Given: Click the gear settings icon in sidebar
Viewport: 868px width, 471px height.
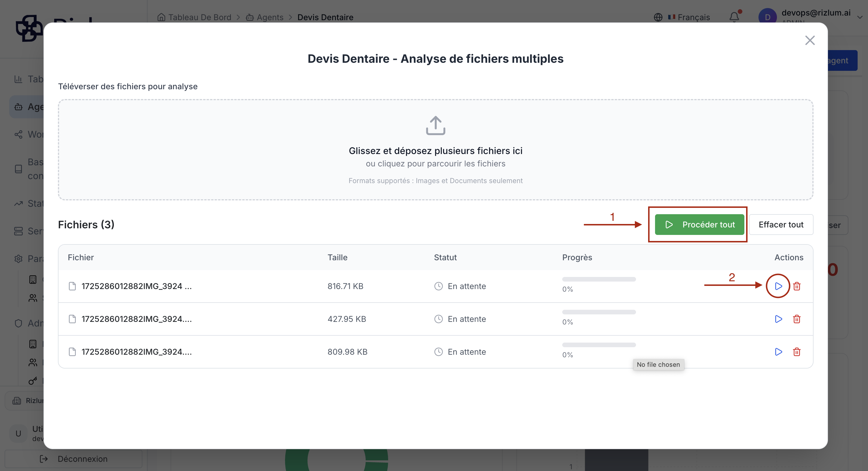Looking at the screenshot, I should point(18,259).
